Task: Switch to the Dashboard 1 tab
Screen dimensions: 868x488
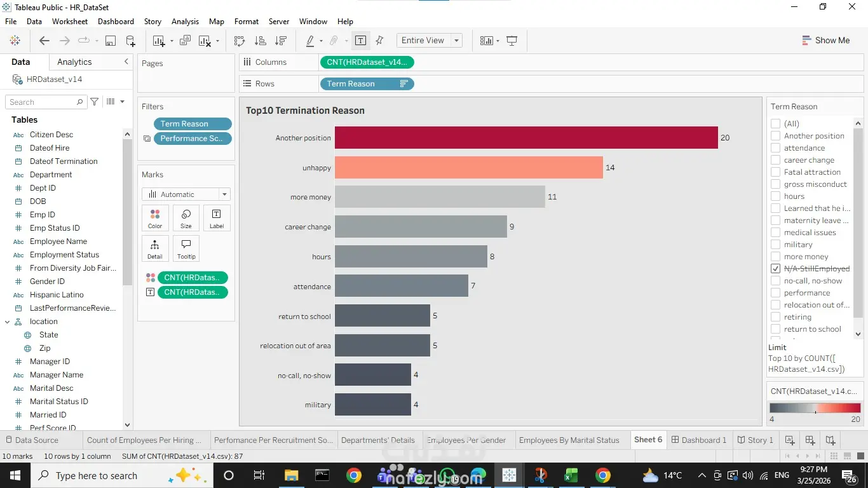Action: pos(699,440)
